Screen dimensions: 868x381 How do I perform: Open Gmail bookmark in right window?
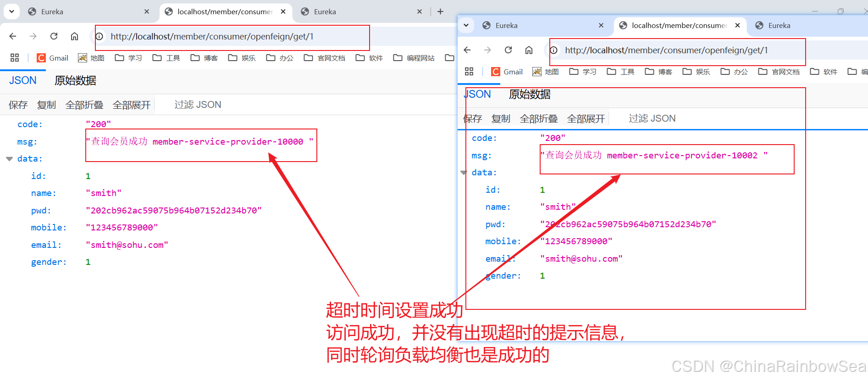(x=507, y=72)
